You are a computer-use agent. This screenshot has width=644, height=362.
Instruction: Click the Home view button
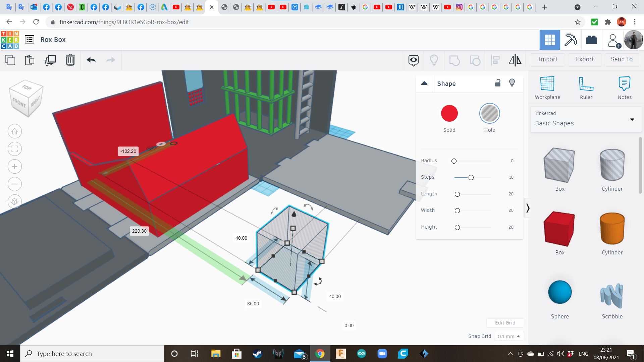click(15, 131)
